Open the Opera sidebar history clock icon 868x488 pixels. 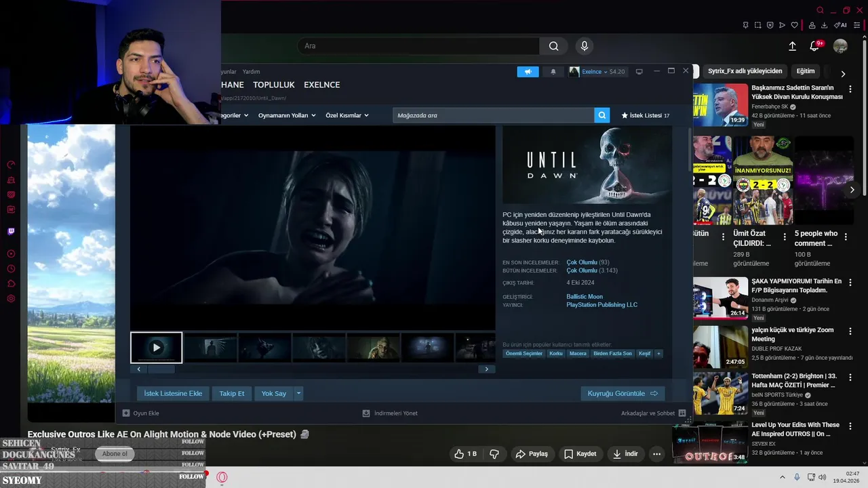point(11,268)
